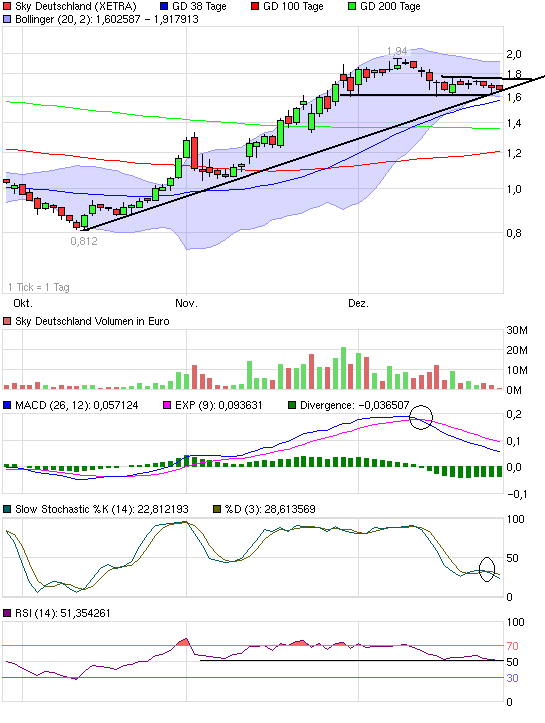The height and width of the screenshot is (723, 545).
Task: Click the '1,4' price axis label
Action: click(x=514, y=123)
